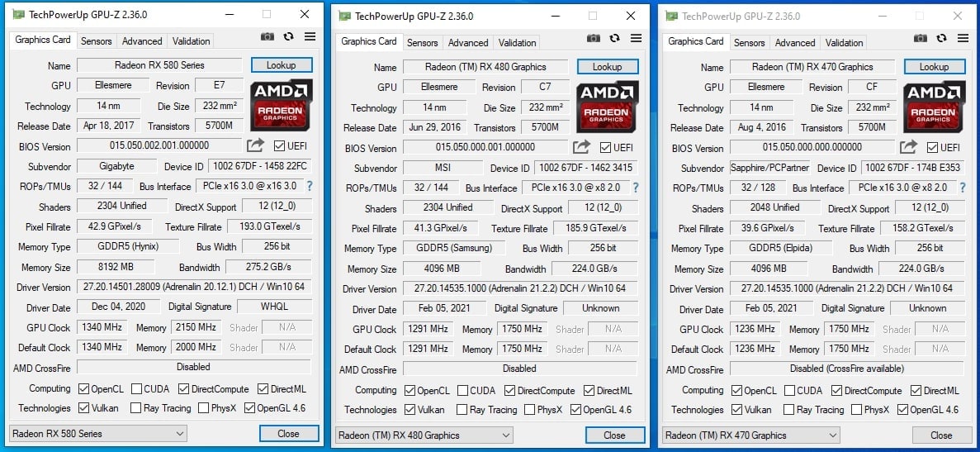Click the AMD Radeon logo in RX 580 window
The width and height of the screenshot is (980, 452).
(x=282, y=105)
